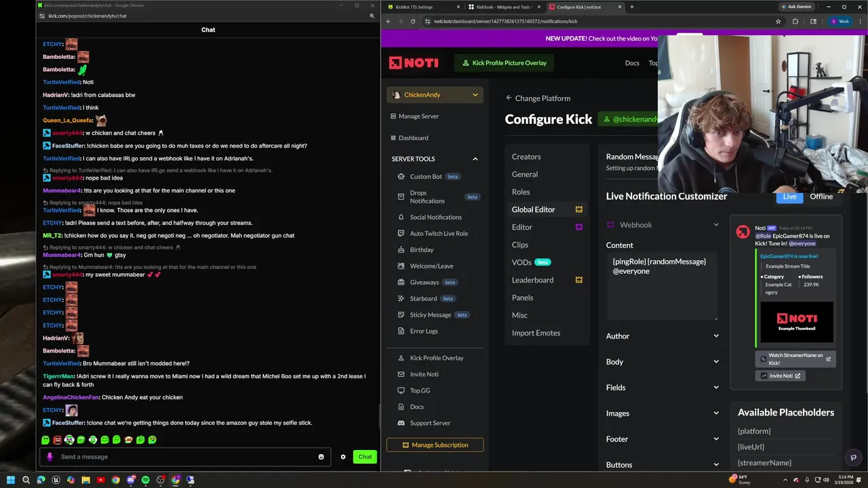The width and height of the screenshot is (868, 488).
Task: Open a new Chrome tab
Action: coord(631,7)
